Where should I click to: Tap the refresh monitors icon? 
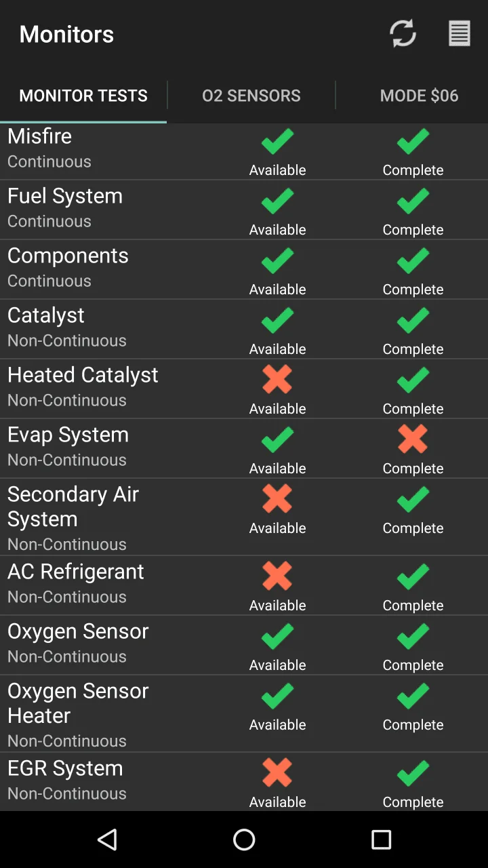(x=403, y=33)
